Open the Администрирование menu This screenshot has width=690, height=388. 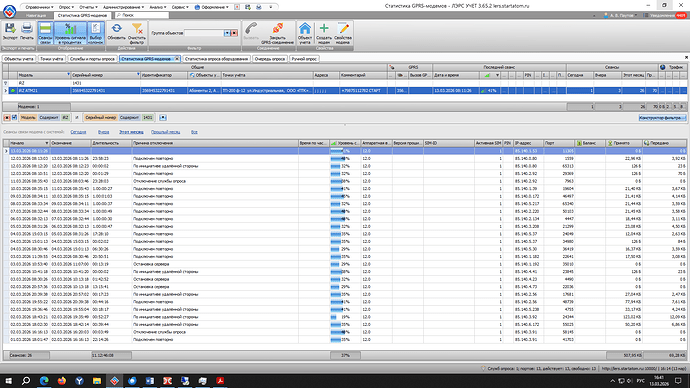point(123,7)
